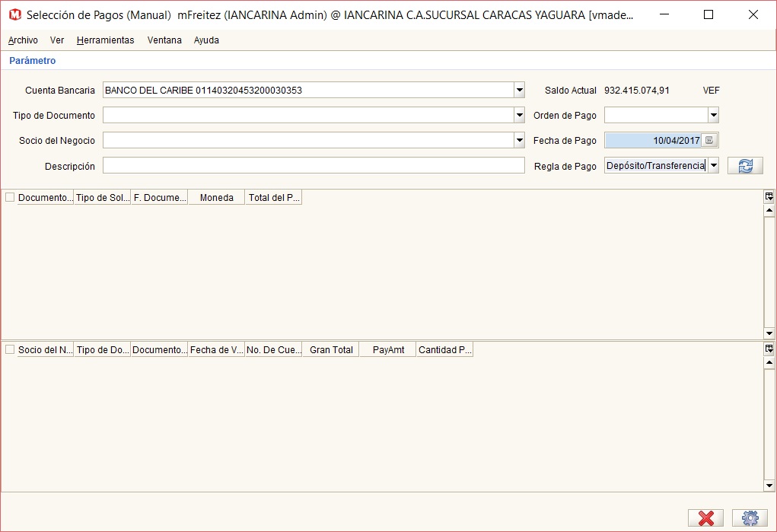Sort by Moneda column header
This screenshot has height=532, width=777.
click(x=217, y=197)
